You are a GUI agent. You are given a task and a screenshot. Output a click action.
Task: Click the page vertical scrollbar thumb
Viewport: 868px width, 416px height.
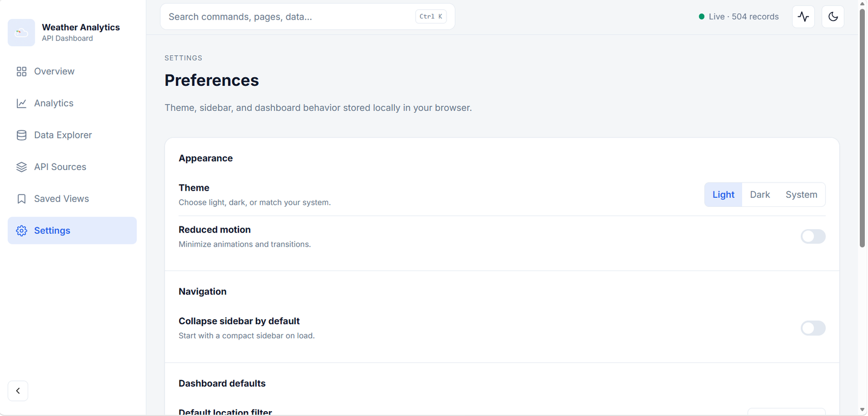pos(863,128)
